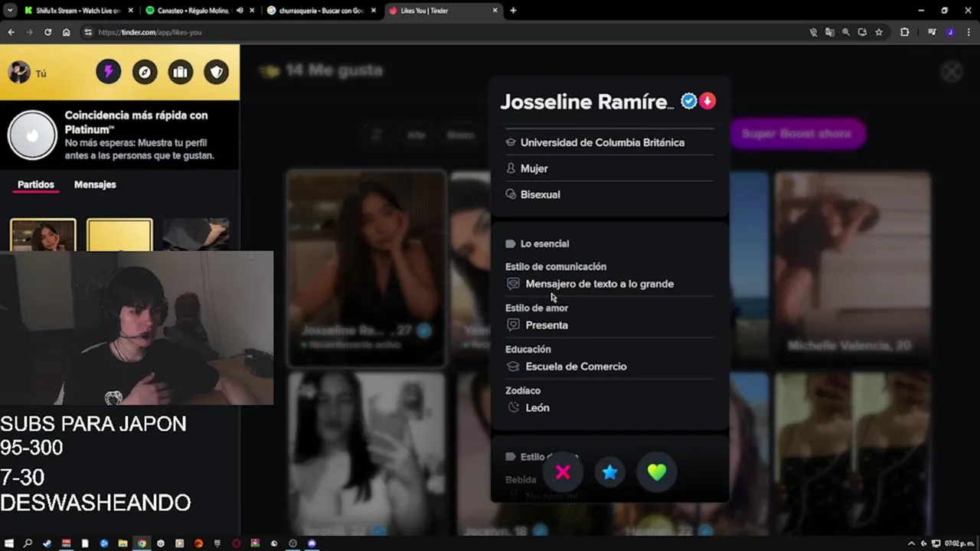
Task: Mute the Canasteo tab audio icon
Action: click(240, 11)
